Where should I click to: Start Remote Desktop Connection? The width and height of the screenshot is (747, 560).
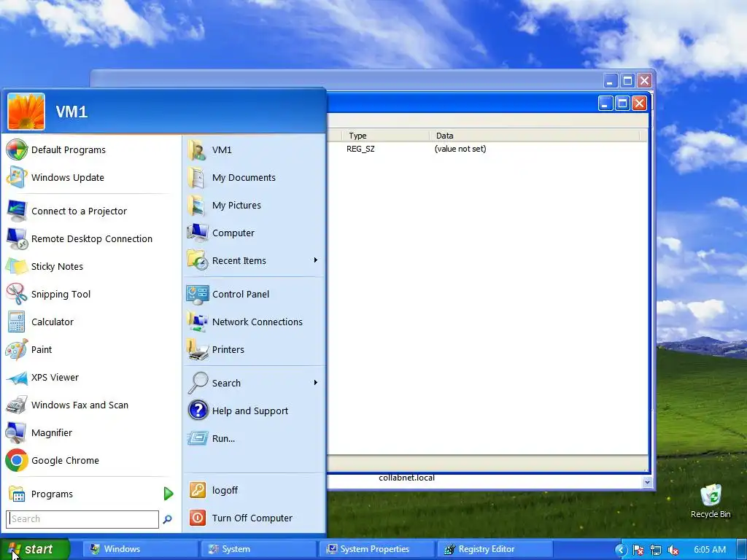click(x=90, y=238)
